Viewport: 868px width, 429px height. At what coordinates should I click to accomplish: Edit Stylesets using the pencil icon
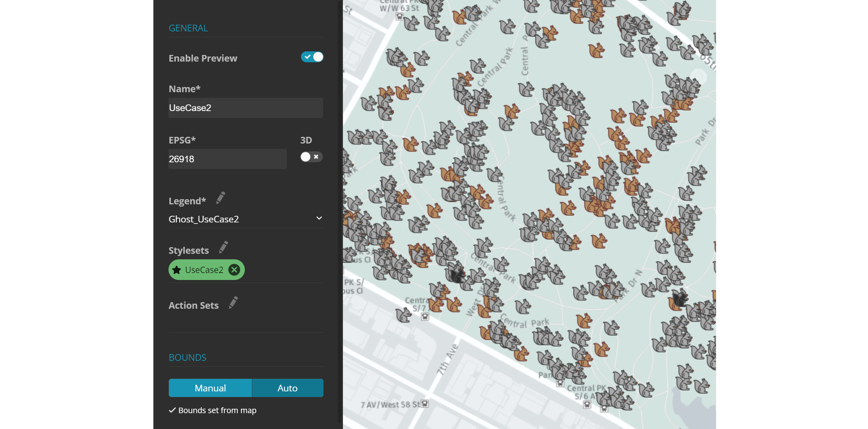click(x=224, y=247)
